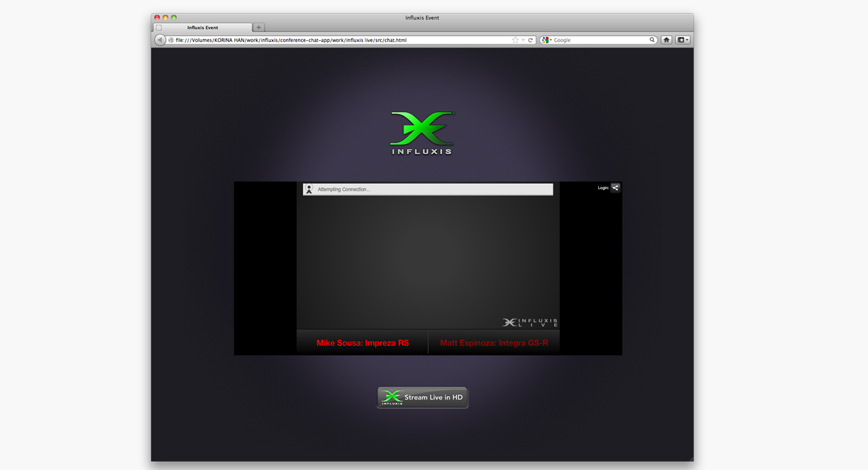868x470 pixels.
Task: Open the share options via the share icon
Action: click(x=615, y=188)
